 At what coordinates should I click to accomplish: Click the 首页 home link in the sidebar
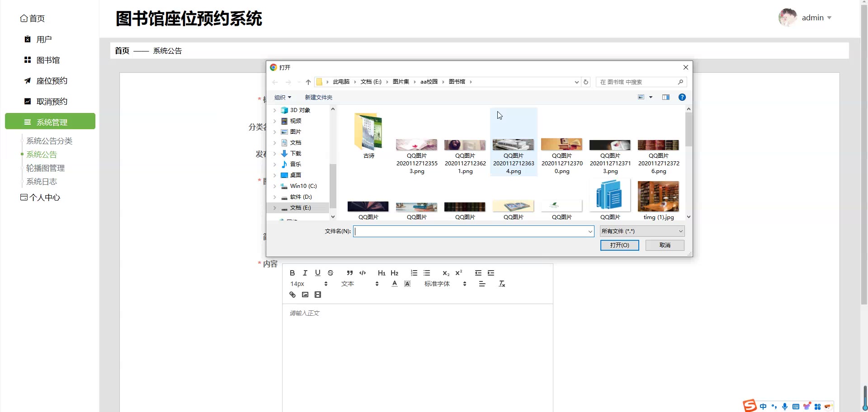point(33,19)
